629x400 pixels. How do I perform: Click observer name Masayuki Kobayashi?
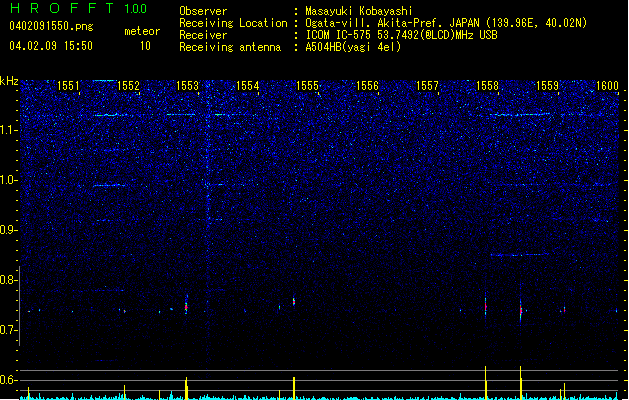pyautogui.click(x=359, y=11)
